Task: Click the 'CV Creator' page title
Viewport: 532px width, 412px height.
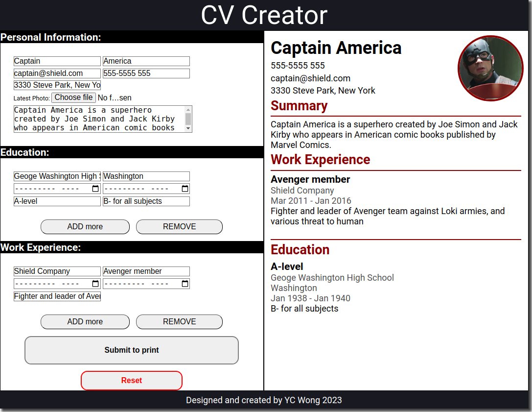Action: (x=264, y=15)
